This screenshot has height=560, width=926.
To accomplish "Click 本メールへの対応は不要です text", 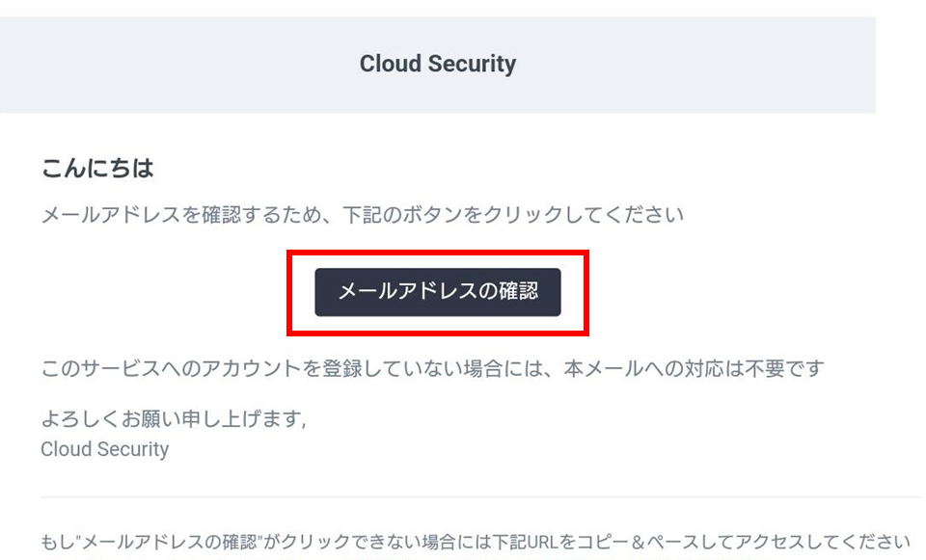I will pyautogui.click(x=694, y=368).
